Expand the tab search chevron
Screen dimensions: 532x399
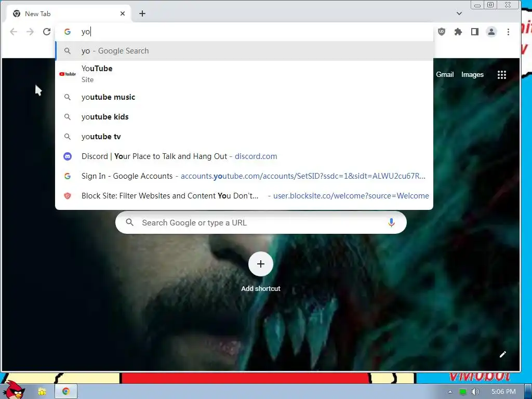[459, 14]
